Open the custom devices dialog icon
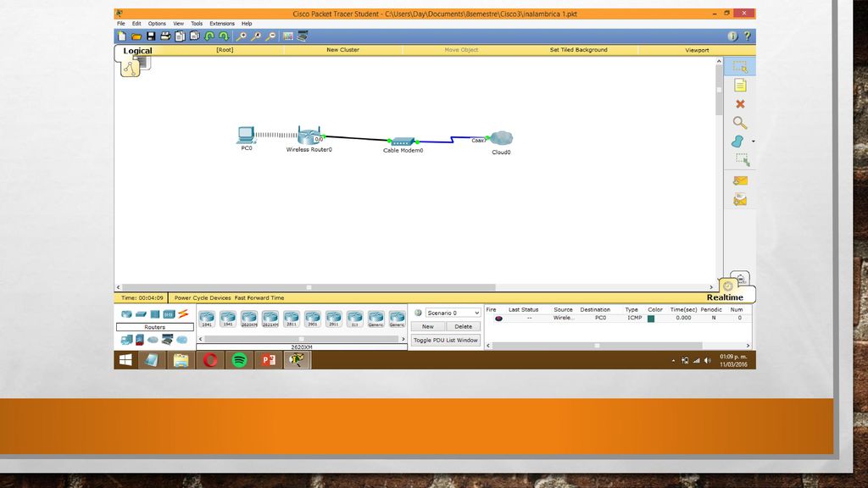 303,36
